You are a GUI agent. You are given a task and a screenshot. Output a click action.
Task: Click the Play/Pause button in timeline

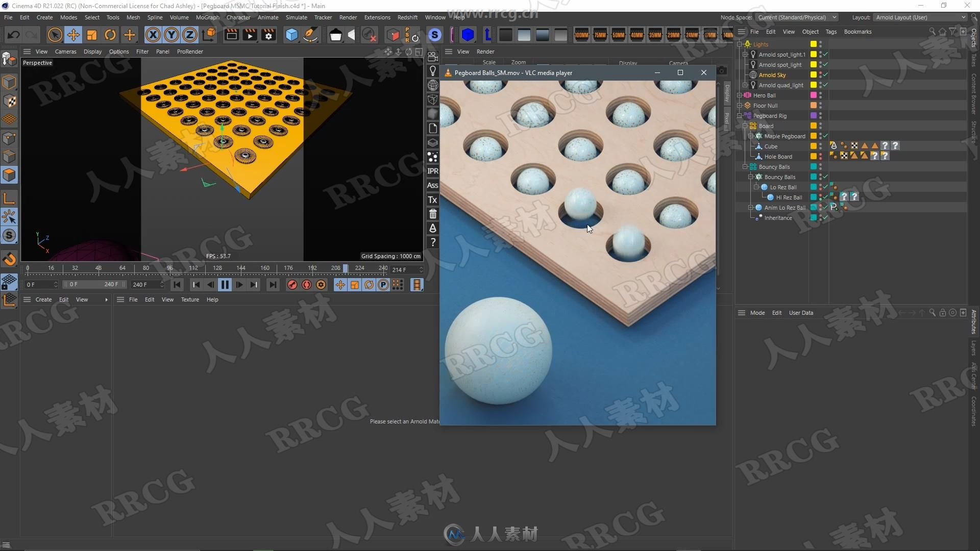click(x=225, y=285)
